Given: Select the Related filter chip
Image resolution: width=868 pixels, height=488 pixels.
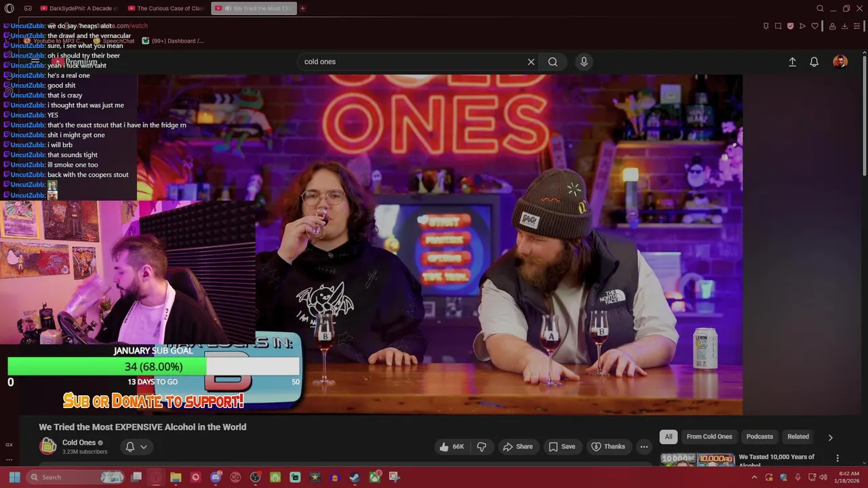Looking at the screenshot, I should tap(798, 436).
